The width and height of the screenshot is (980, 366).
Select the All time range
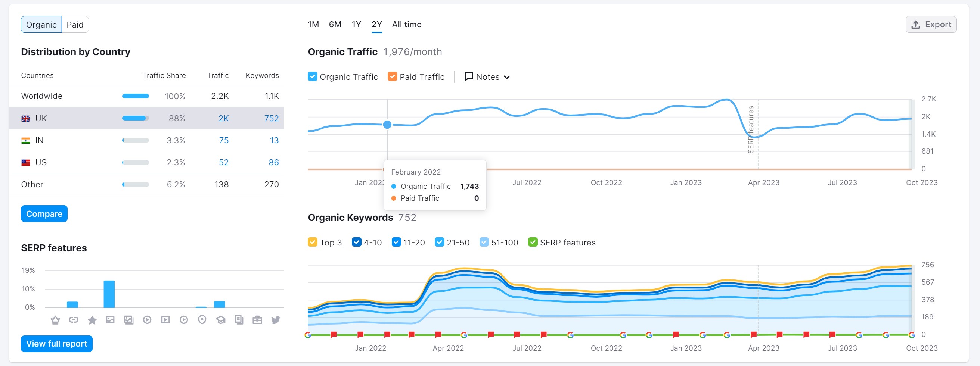[406, 25]
